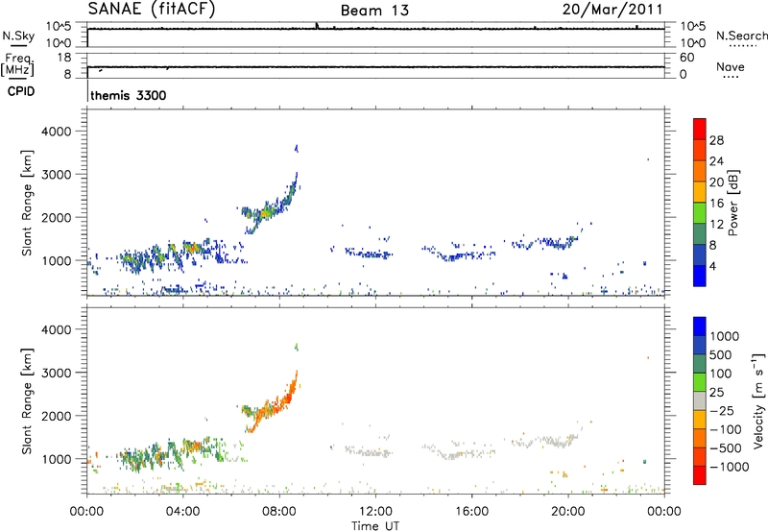Screen dimensions: 768x532
Task: Click the SANAE (fitACF) title text
Action: [152, 9]
